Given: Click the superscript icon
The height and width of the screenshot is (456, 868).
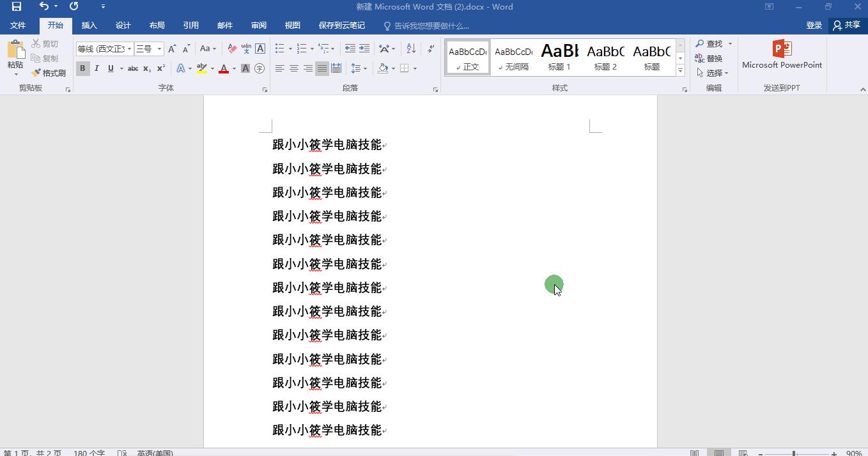Looking at the screenshot, I should tap(160, 68).
